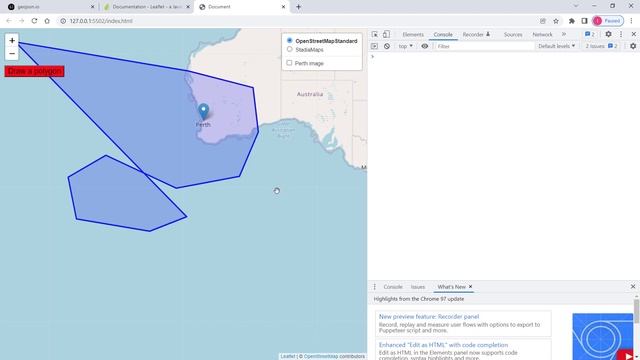The height and width of the screenshot is (360, 640).
Task: Reload the current page
Action: [x=34, y=21]
